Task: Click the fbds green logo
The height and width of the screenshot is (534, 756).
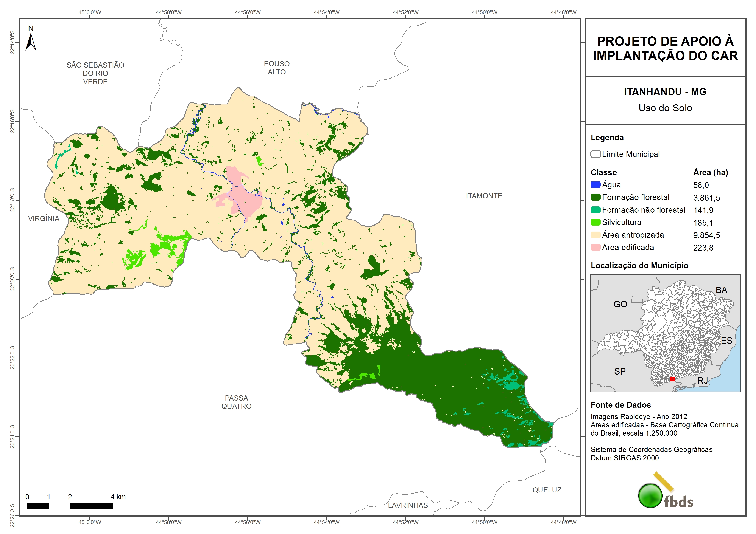Action: coord(650,495)
